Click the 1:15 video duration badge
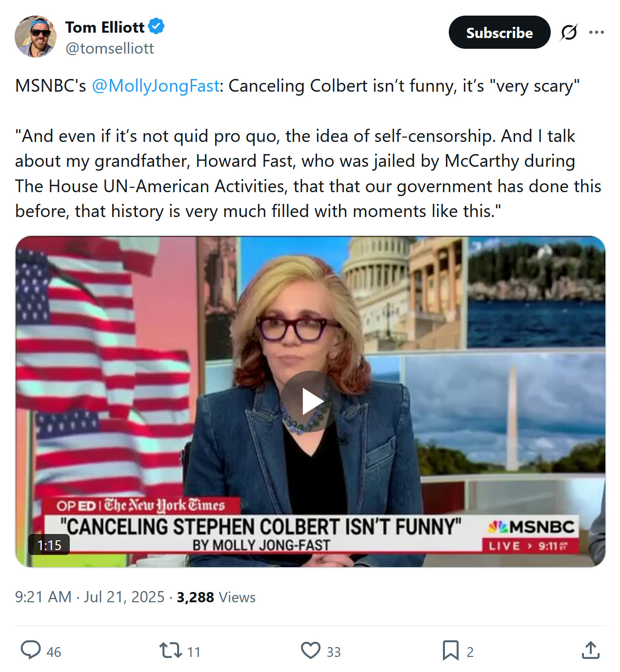This screenshot has width=620, height=672. point(49,545)
